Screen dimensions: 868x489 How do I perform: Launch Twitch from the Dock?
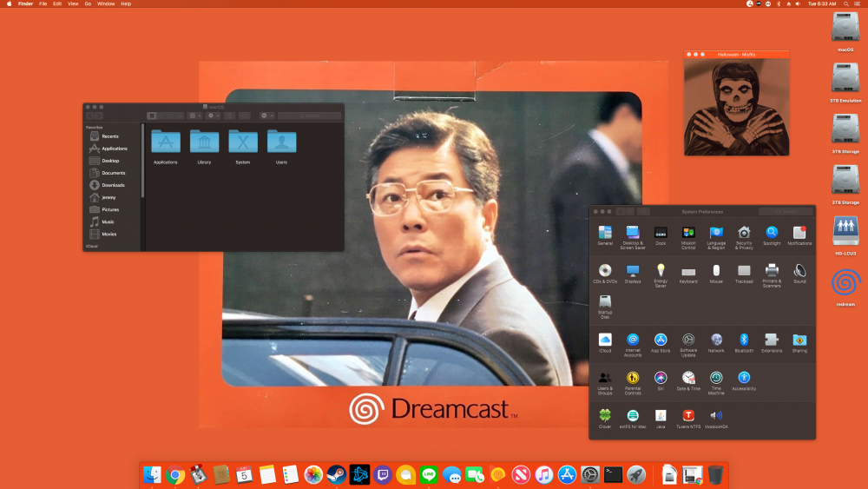(383, 474)
